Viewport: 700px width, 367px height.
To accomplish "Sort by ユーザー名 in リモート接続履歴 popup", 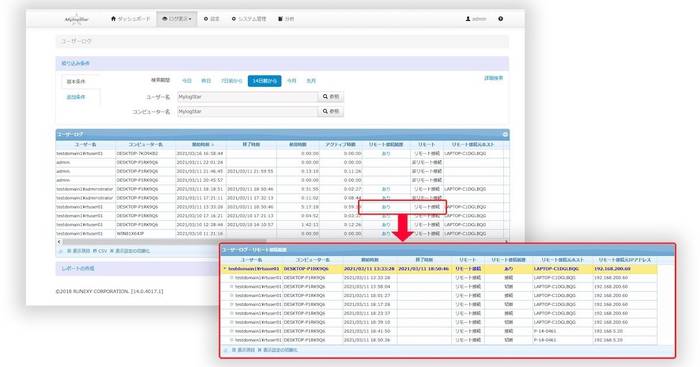I will point(252,260).
